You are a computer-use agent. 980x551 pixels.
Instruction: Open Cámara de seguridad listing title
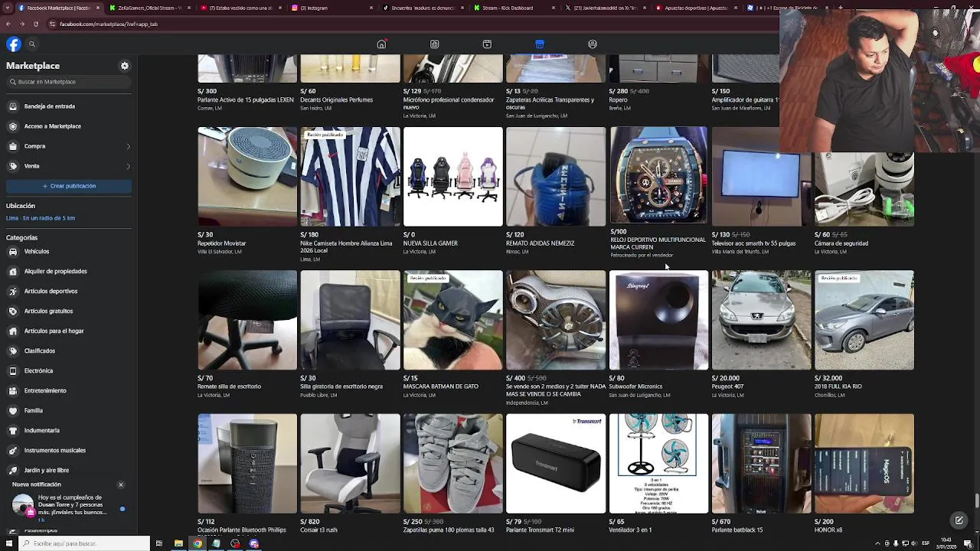[841, 243]
